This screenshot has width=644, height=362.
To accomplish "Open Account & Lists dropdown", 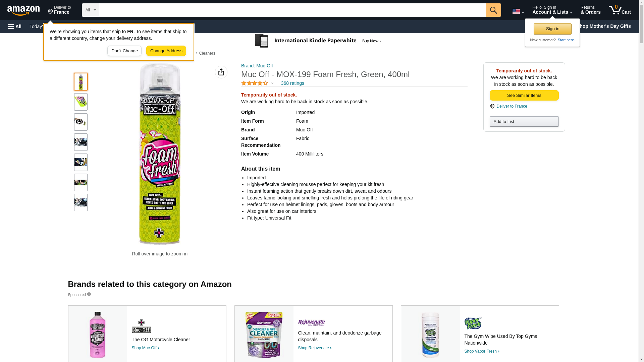I will coord(552,10).
